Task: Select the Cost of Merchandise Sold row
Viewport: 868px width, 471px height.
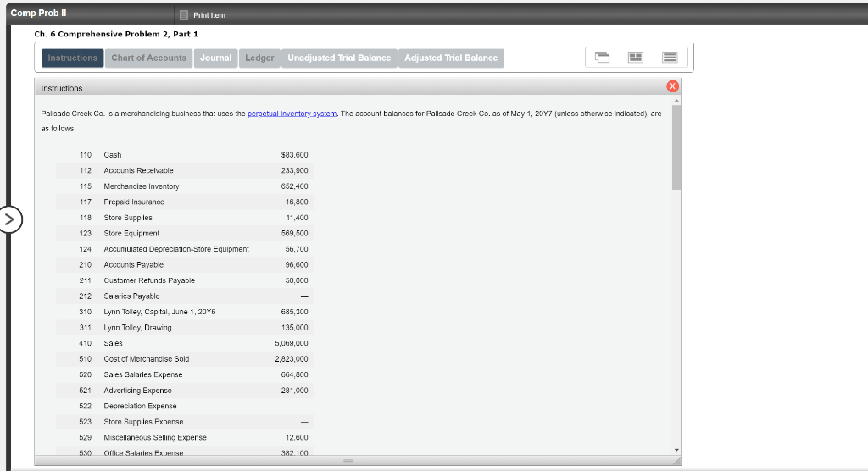Action: (185, 358)
